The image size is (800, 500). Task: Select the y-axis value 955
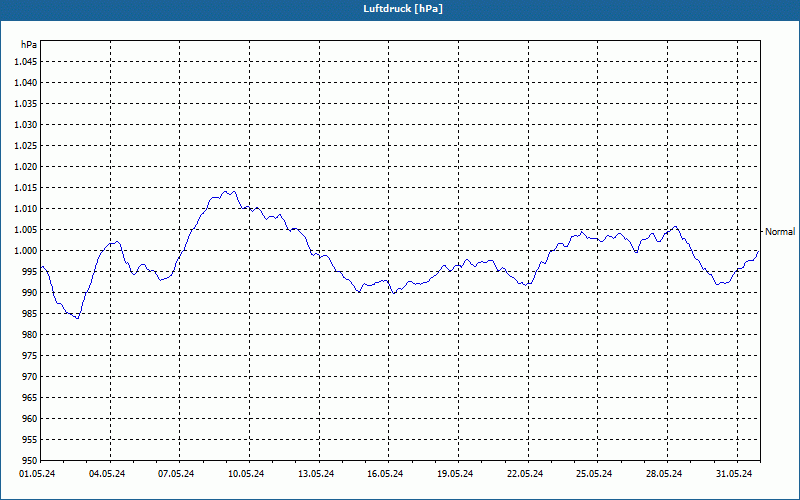point(30,440)
